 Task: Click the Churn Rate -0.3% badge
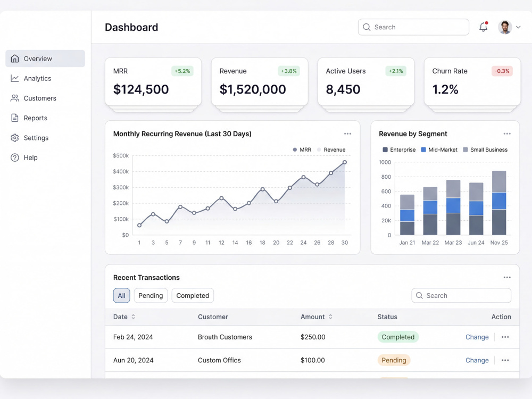tap(502, 71)
